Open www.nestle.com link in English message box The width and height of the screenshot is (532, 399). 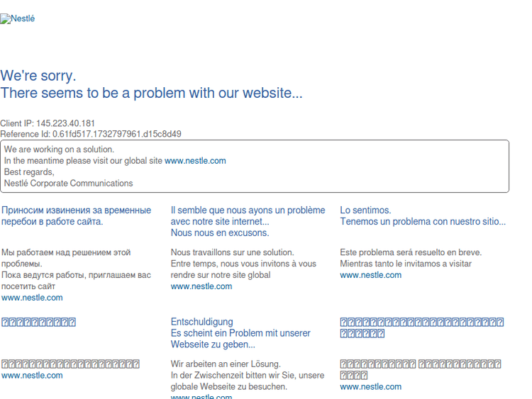pyautogui.click(x=195, y=161)
